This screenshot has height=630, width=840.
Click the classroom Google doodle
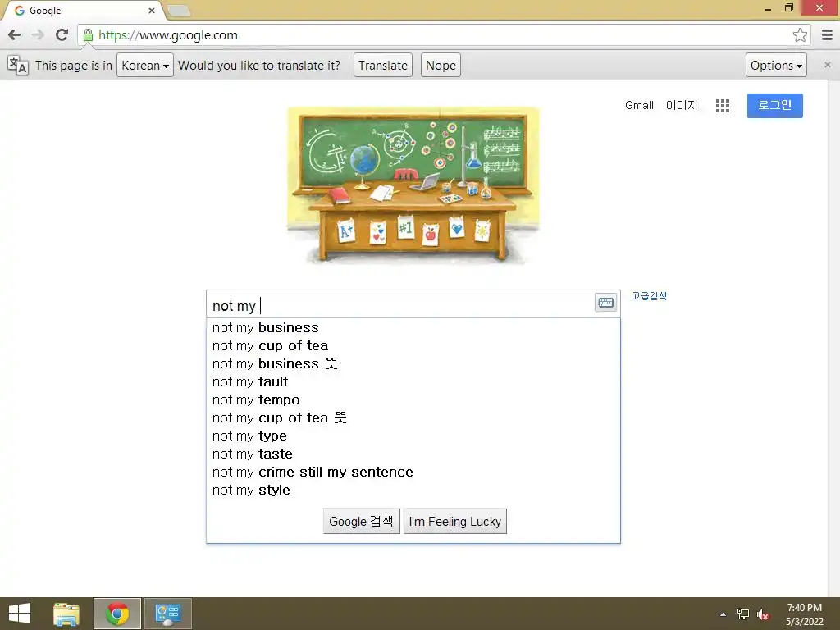pyautogui.click(x=413, y=185)
